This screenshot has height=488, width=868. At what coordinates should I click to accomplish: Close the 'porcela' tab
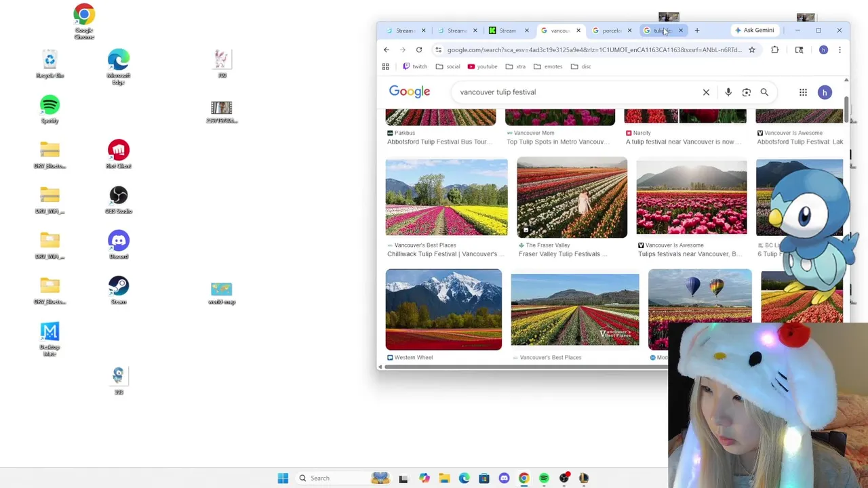[629, 30]
